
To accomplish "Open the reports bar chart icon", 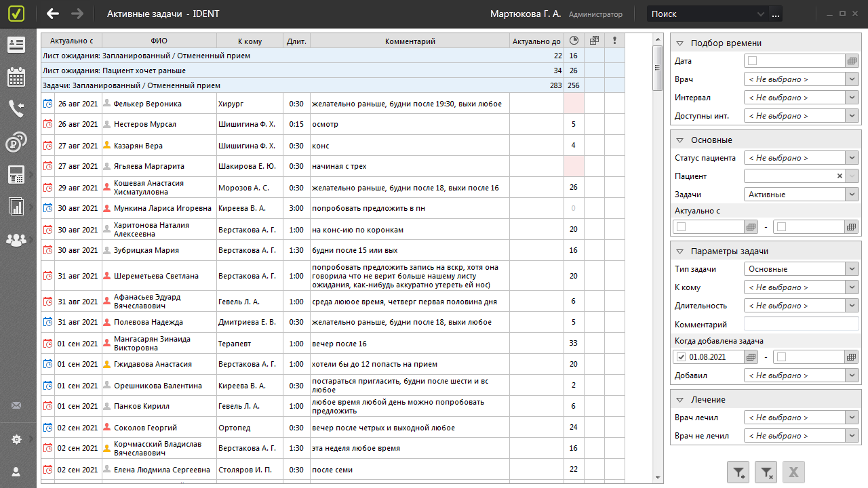I will (16, 206).
